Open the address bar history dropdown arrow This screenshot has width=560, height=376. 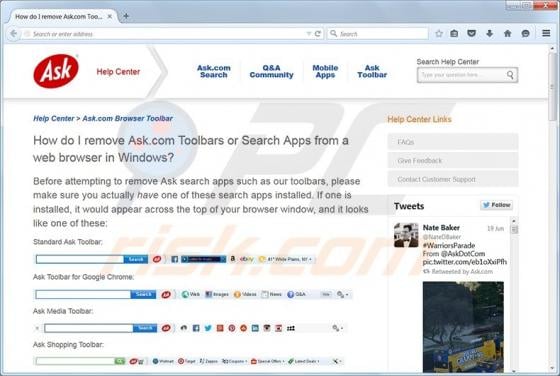pos(309,34)
